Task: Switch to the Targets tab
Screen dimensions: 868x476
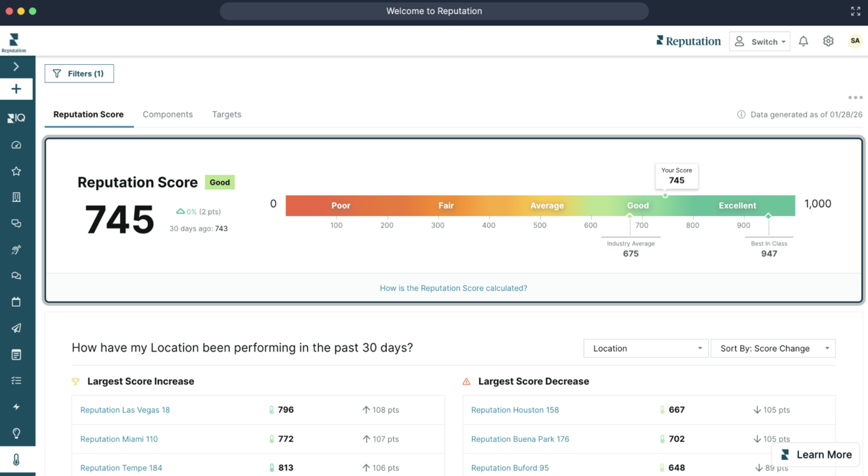Action: coord(227,115)
